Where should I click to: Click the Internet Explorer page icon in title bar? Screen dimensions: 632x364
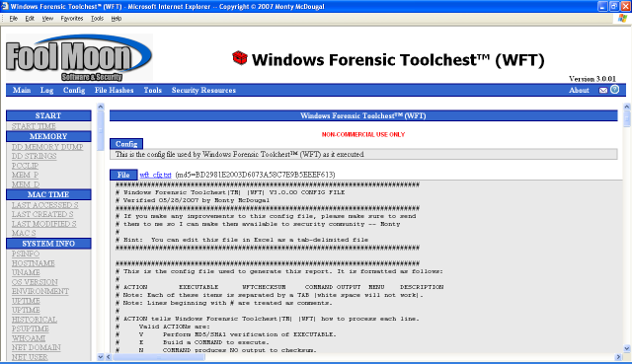(5, 6)
